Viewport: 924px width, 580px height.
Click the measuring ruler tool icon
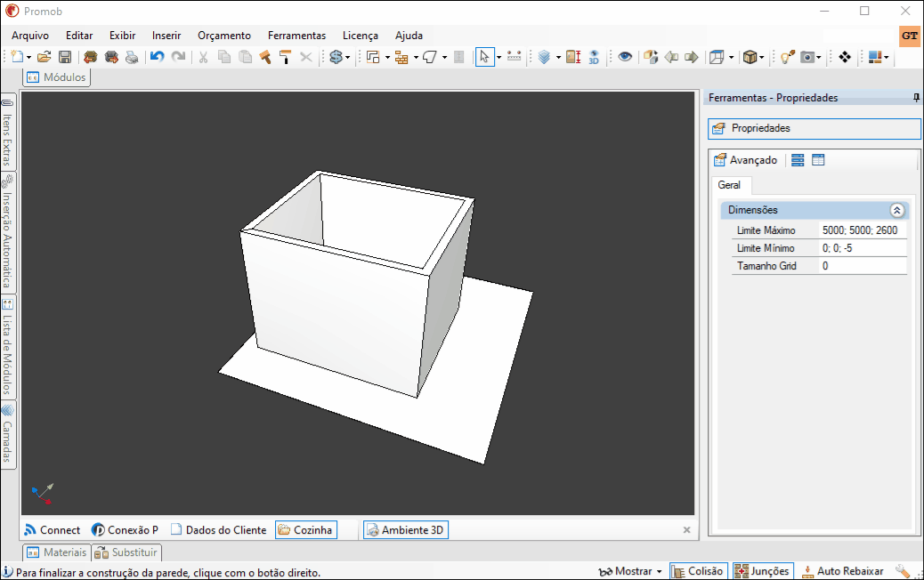click(x=514, y=57)
